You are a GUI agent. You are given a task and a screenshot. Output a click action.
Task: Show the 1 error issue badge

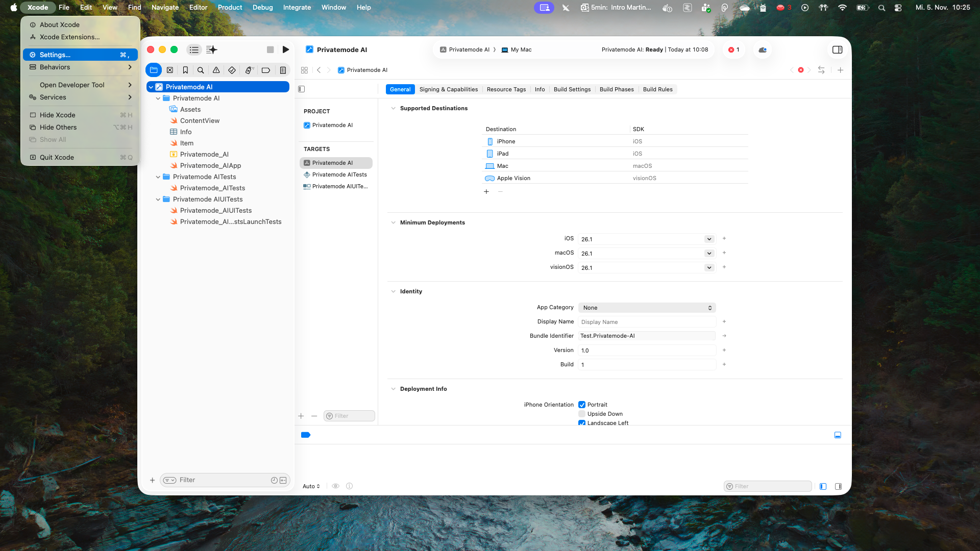734,49
